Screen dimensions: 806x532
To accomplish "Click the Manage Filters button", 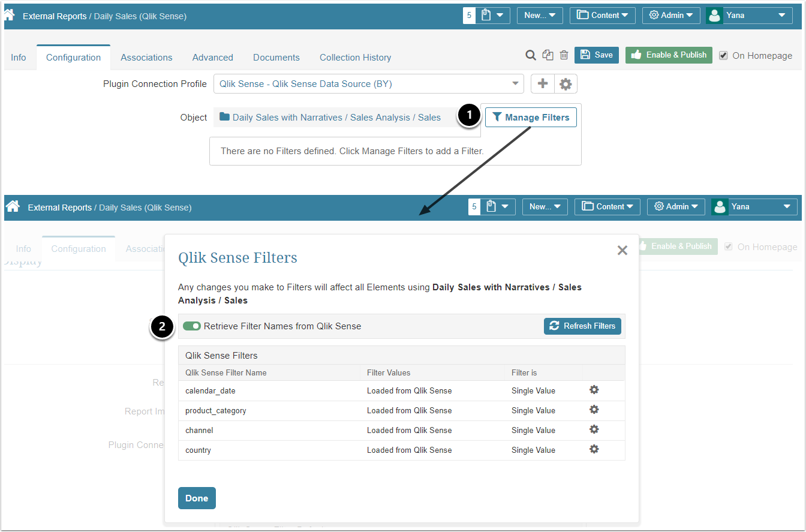I will 531,118.
